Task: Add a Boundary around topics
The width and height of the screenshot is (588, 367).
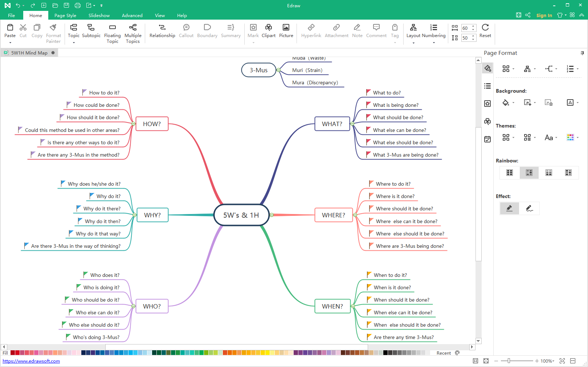Action: [x=207, y=31]
